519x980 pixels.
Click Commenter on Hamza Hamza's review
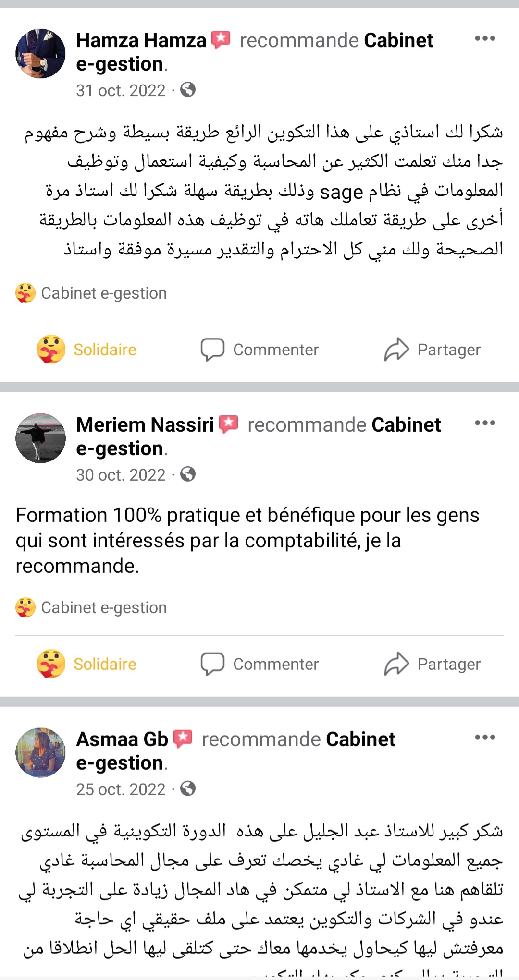259,350
